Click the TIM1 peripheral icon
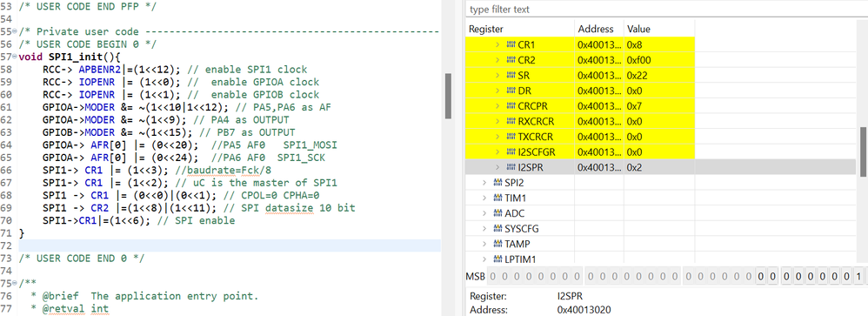Screen dimensions: 868x316 pyautogui.click(x=497, y=198)
